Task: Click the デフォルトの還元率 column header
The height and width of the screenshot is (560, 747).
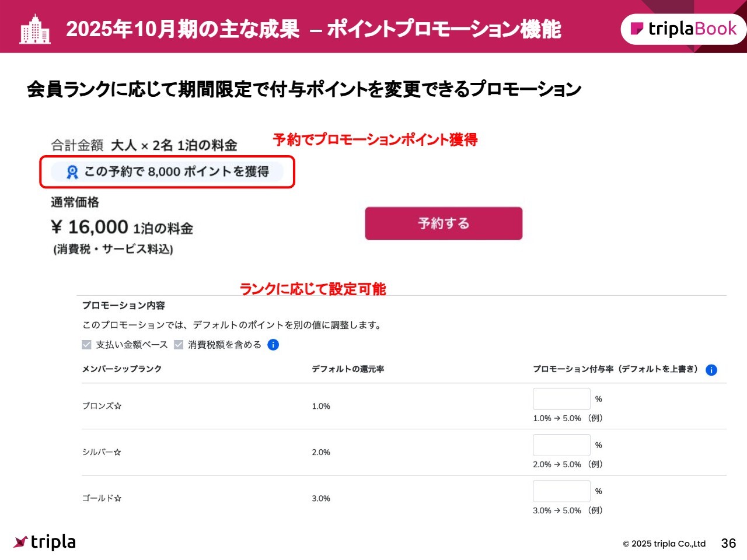Action: [348, 369]
